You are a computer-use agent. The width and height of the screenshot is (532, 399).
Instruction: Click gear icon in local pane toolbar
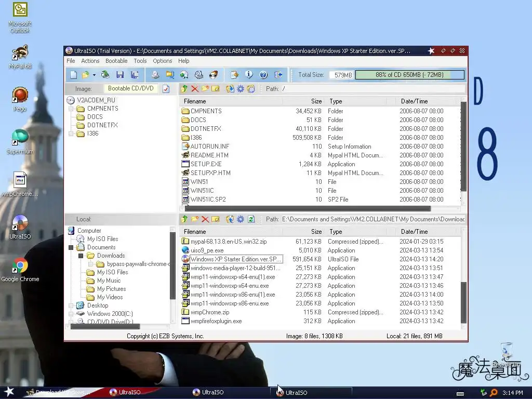241,219
